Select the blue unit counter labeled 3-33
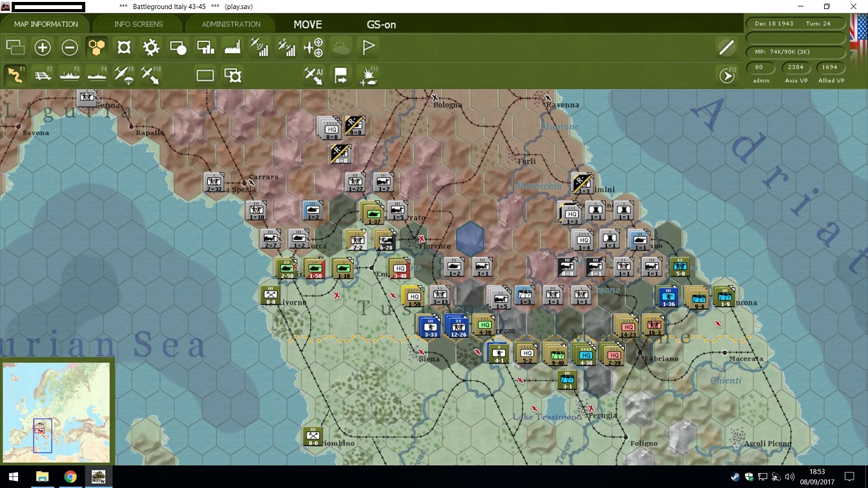This screenshot has height=488, width=868. (x=429, y=327)
